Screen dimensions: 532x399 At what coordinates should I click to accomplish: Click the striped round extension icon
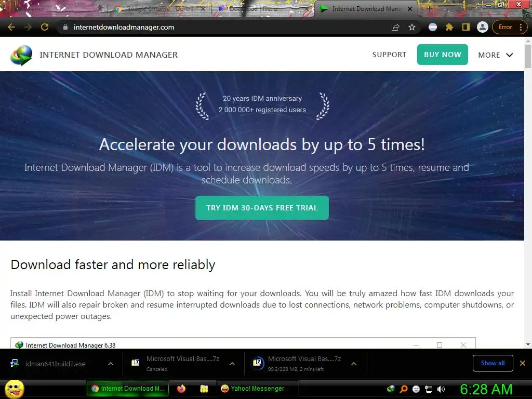pyautogui.click(x=433, y=27)
